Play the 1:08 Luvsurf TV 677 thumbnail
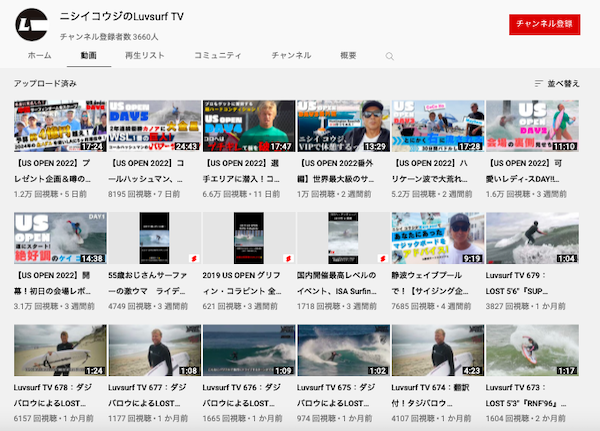 (155, 350)
